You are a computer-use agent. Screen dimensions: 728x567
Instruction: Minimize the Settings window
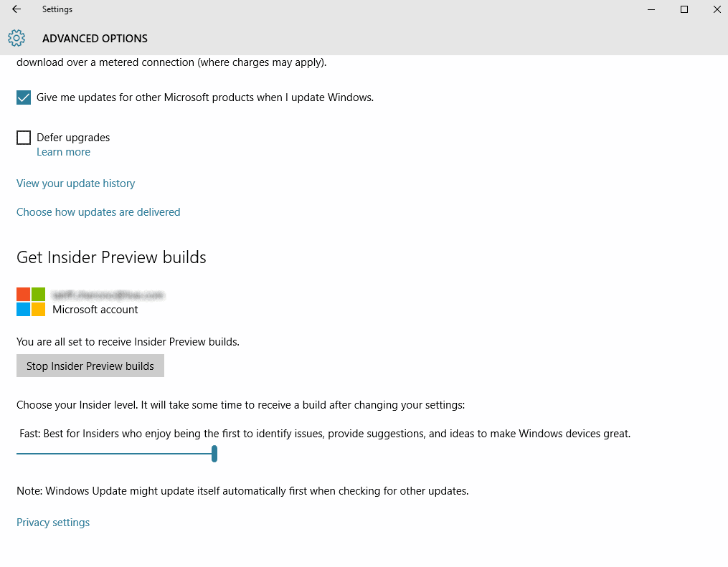point(651,9)
